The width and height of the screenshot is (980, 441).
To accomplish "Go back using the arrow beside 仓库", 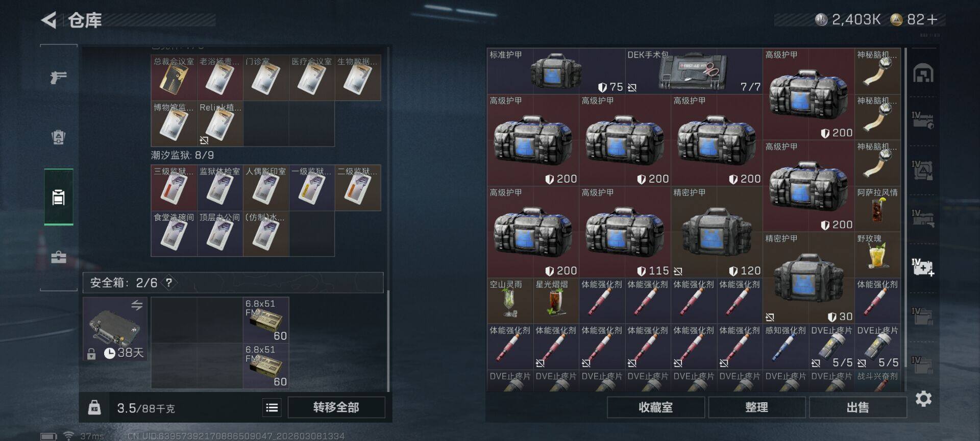I will click(49, 20).
